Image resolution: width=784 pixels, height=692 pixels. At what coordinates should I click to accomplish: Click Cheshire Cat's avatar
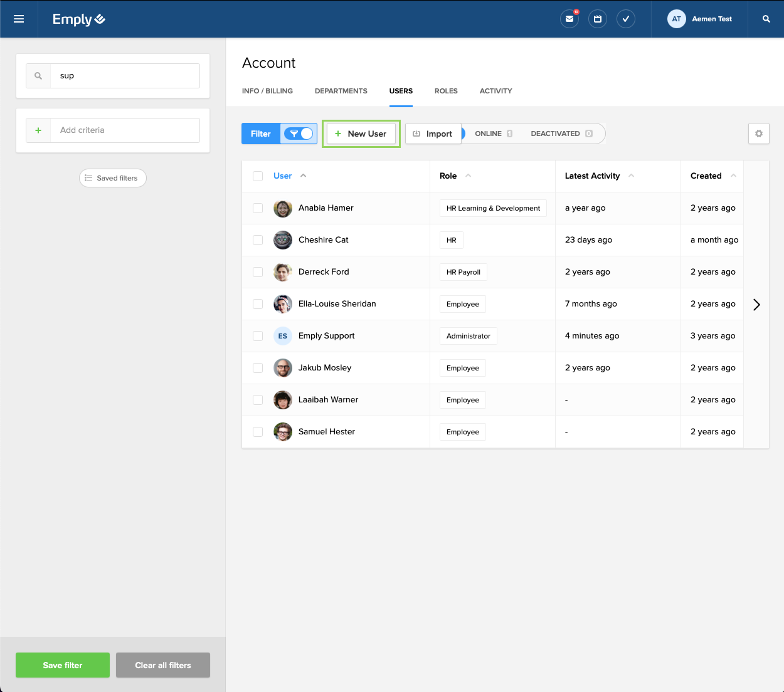click(283, 240)
